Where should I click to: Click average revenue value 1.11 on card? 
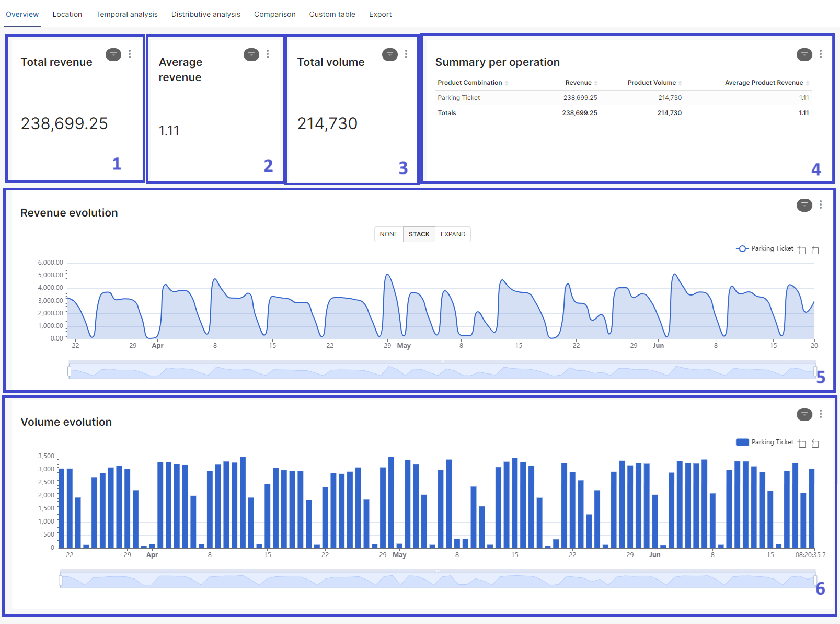pyautogui.click(x=169, y=131)
